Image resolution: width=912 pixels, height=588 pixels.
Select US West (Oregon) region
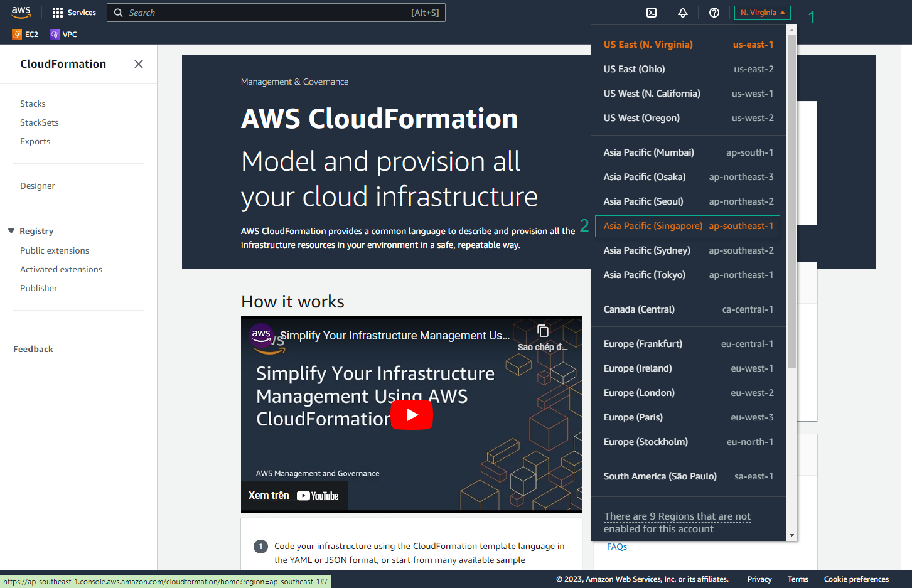(x=689, y=118)
